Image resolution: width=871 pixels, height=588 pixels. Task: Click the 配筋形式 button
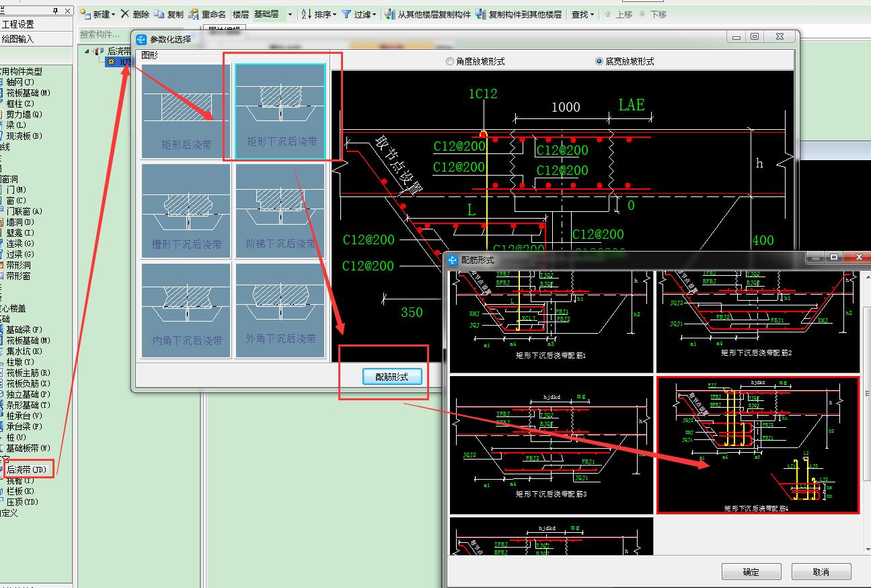click(x=391, y=377)
